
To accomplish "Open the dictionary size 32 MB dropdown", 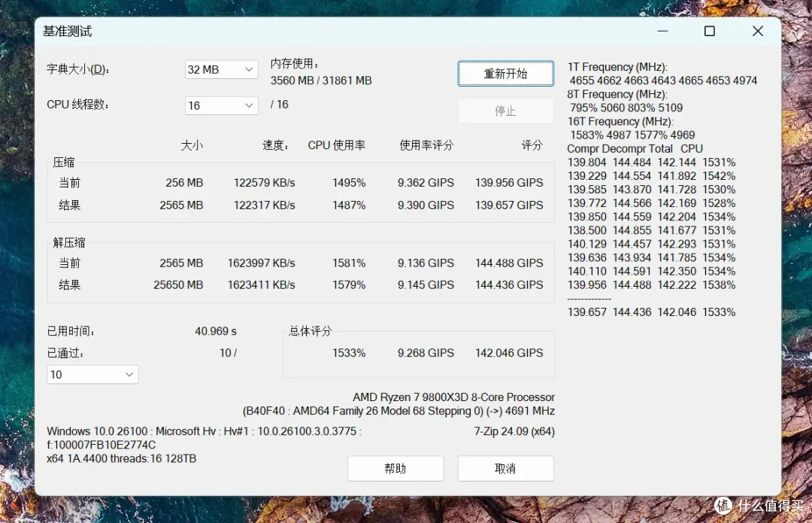I will pos(221,69).
